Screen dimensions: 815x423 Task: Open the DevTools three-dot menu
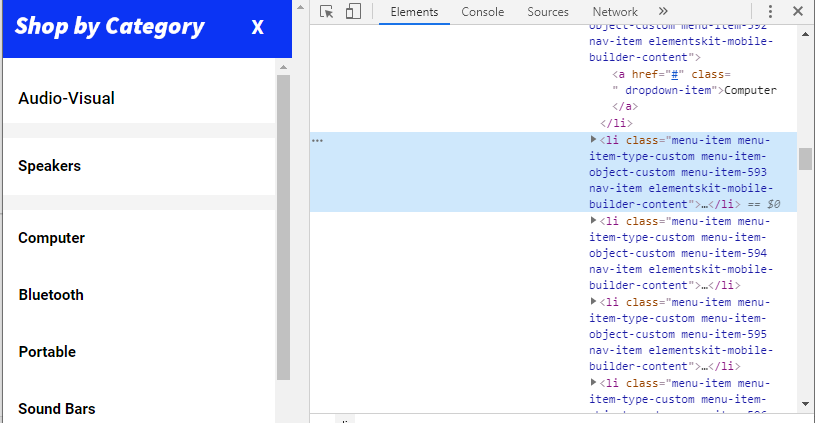[770, 11]
